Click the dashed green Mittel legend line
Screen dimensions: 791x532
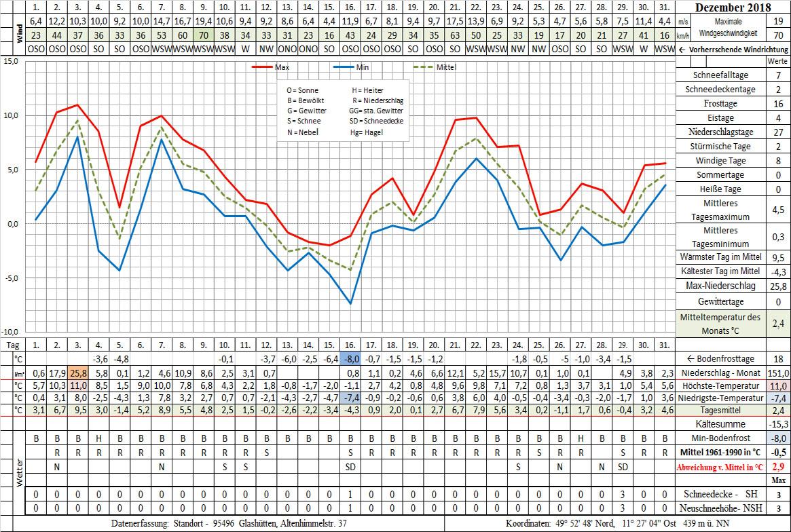[x=424, y=67]
